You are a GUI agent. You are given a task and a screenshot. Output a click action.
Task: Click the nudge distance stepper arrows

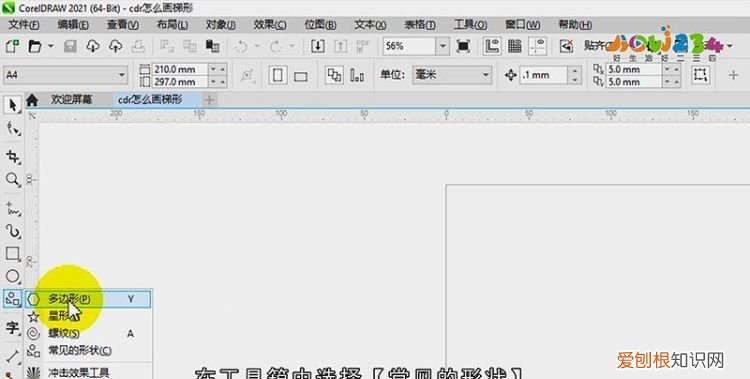coord(574,75)
